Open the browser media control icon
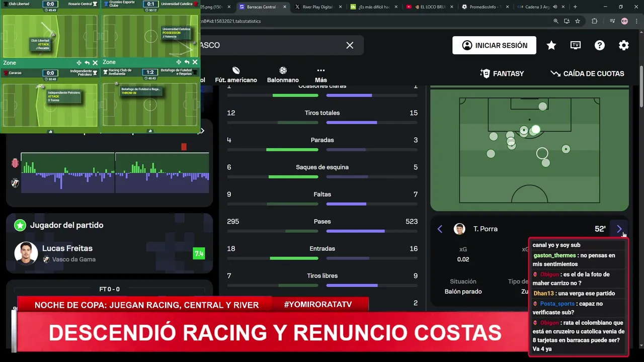 (612, 21)
